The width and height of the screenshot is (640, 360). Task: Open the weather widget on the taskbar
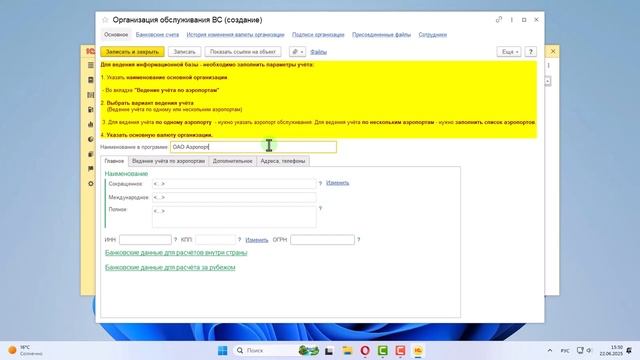(x=25, y=350)
